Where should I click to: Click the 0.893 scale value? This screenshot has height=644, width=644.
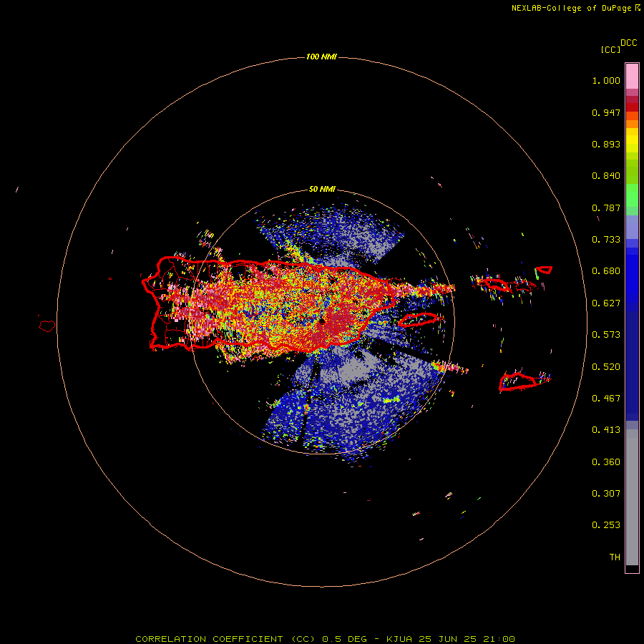click(x=606, y=144)
